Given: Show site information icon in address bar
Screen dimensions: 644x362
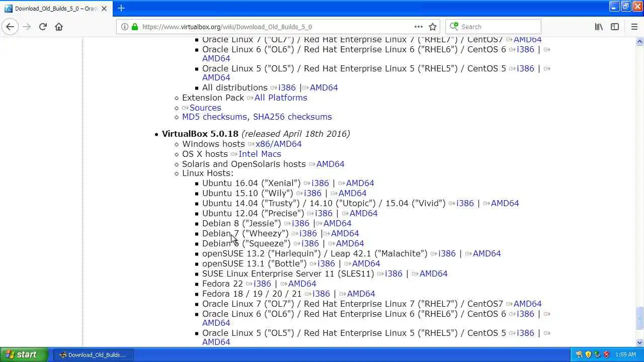Looking at the screenshot, I should click(x=124, y=27).
